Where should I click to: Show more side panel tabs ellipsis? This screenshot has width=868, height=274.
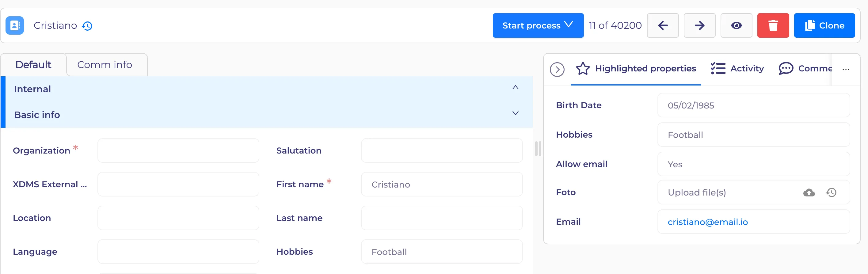pyautogui.click(x=845, y=70)
